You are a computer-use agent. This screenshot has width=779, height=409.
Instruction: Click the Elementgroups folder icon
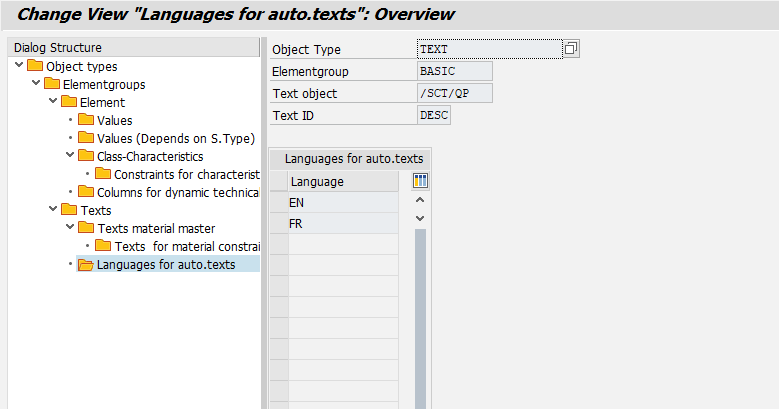pyautogui.click(x=52, y=85)
